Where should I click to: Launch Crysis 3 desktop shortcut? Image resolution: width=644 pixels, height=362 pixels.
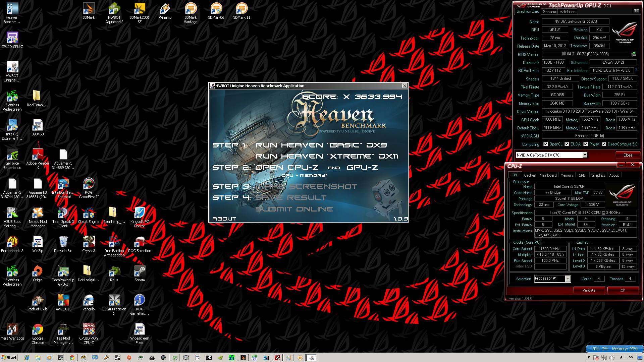pos(89,244)
